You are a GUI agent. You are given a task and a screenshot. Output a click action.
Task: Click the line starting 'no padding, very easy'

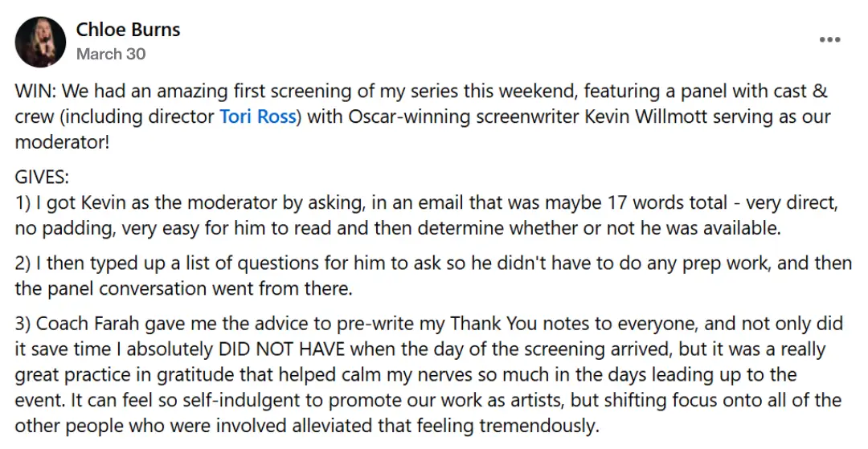398,228
